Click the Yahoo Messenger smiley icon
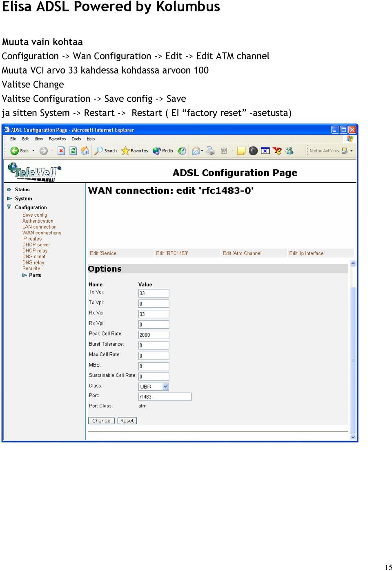Viewport: 392px width, 571px height. tap(277, 151)
